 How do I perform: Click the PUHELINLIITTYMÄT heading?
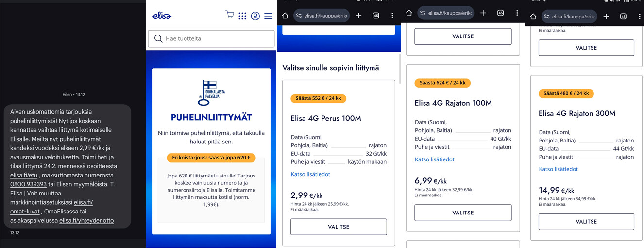point(211,117)
